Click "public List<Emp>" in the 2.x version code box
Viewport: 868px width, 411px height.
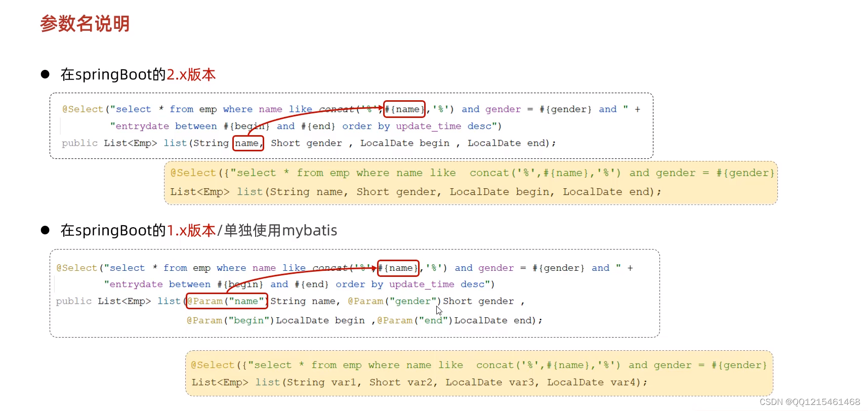tap(109, 143)
